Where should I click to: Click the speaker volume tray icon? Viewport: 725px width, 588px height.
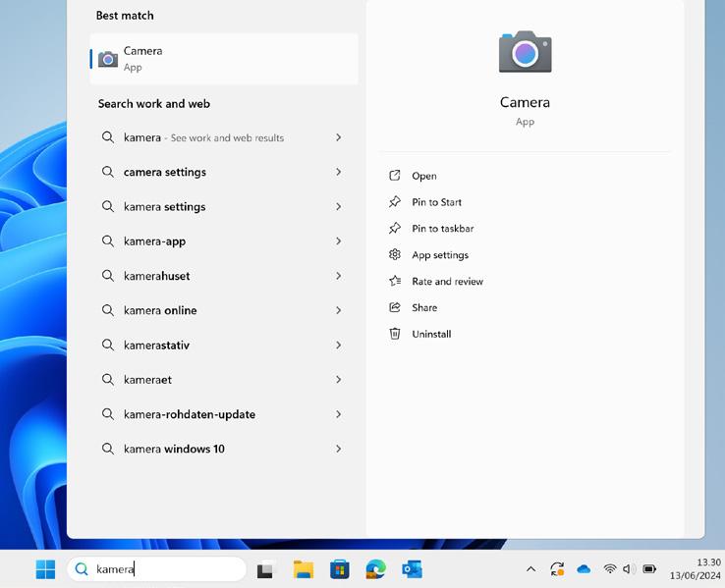(x=629, y=569)
